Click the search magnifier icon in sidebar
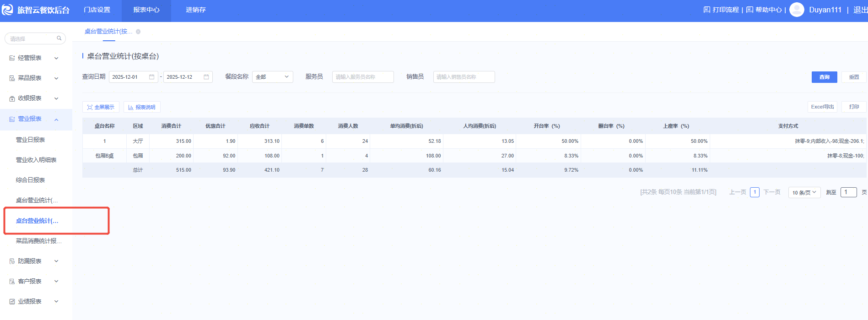The width and height of the screenshot is (868, 320). pyautogui.click(x=59, y=38)
